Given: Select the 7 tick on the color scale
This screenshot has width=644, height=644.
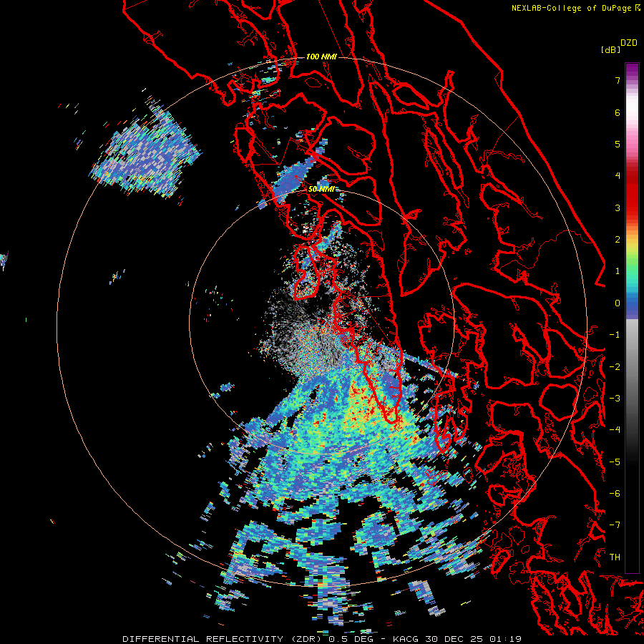Looking at the screenshot, I should click(618, 80).
